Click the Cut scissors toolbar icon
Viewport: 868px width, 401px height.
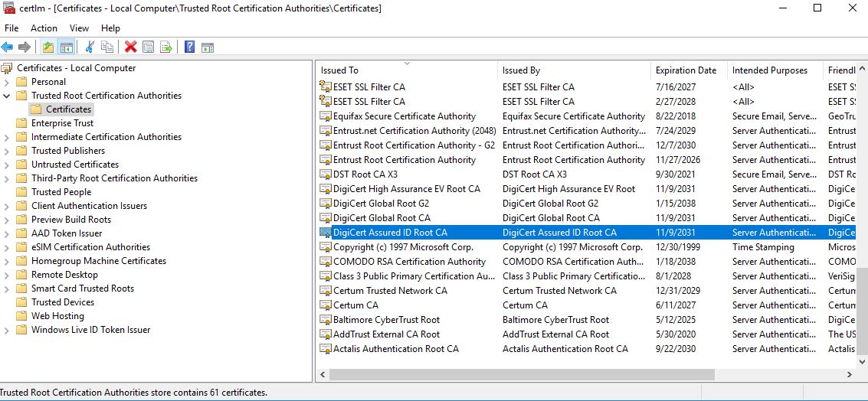coord(89,47)
